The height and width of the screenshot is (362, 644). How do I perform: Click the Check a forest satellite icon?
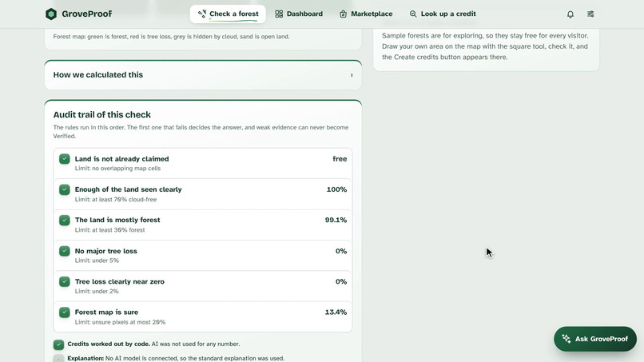pos(201,14)
